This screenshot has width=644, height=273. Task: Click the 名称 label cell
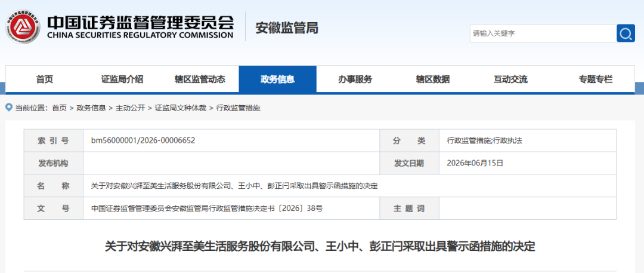pyautogui.click(x=54, y=186)
